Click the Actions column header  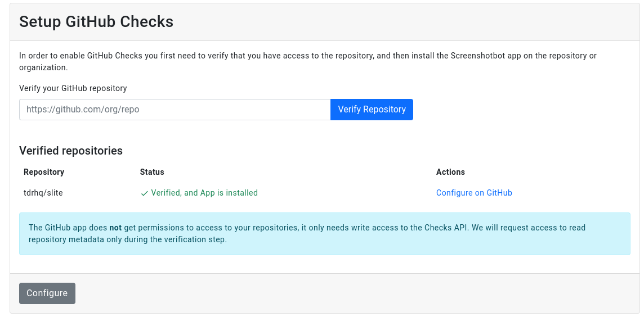coord(450,172)
